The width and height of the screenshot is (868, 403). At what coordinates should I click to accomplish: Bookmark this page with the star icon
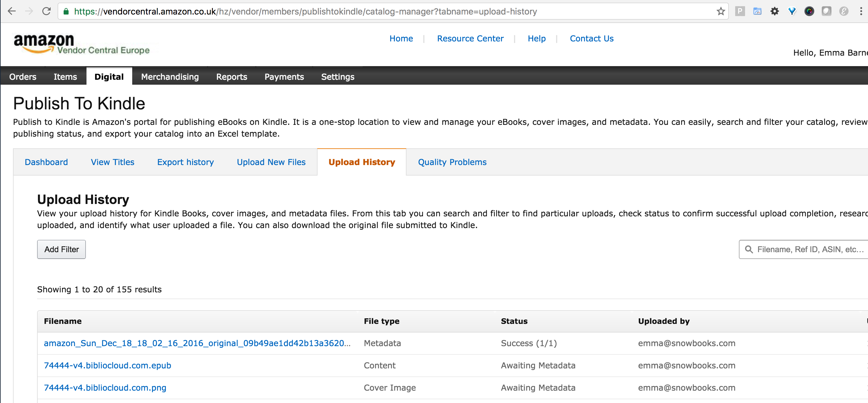coord(720,11)
